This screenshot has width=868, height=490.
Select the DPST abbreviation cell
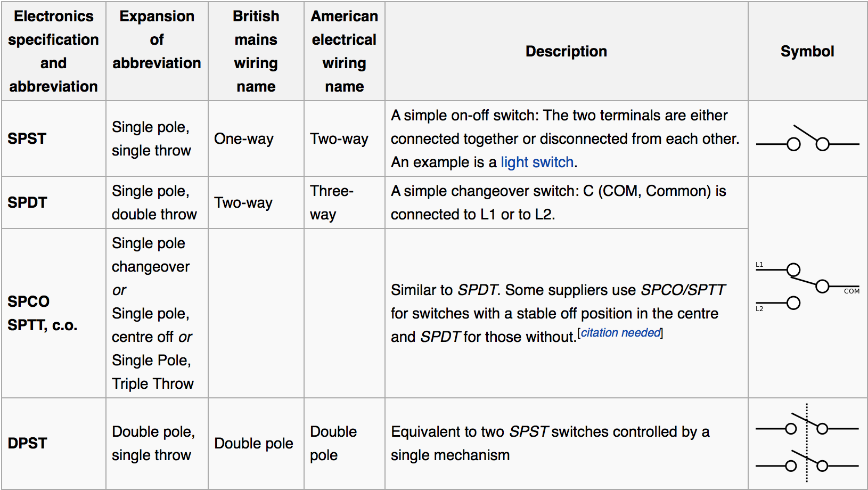(x=53, y=443)
